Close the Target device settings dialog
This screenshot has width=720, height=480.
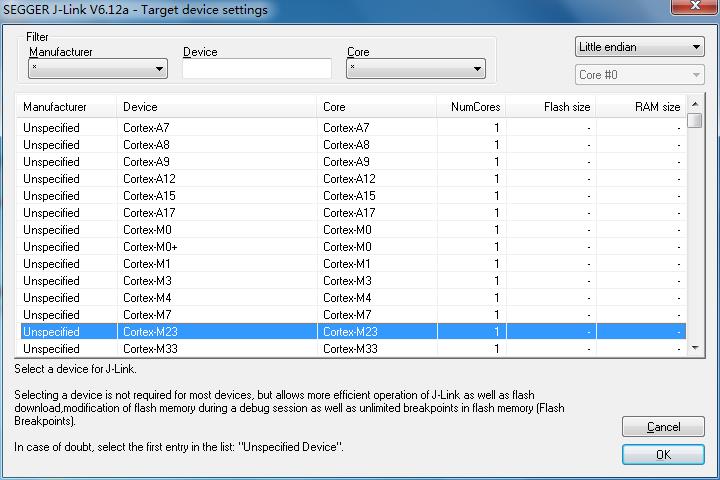pyautogui.click(x=694, y=6)
